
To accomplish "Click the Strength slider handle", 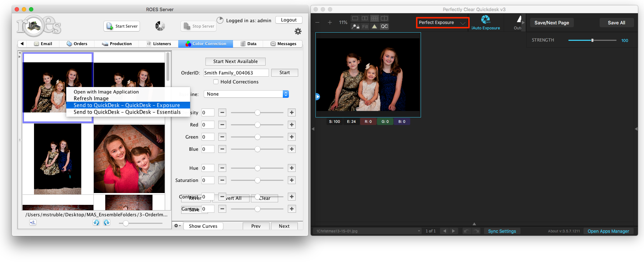I will 592,40.
